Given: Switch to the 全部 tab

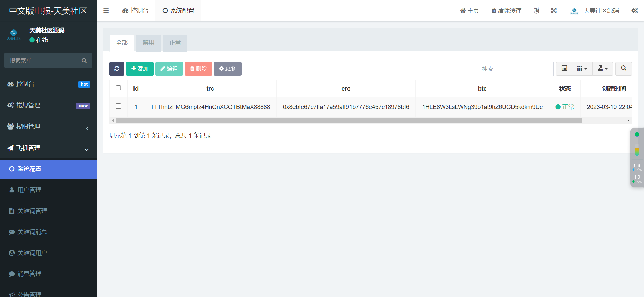Looking at the screenshot, I should (x=122, y=43).
